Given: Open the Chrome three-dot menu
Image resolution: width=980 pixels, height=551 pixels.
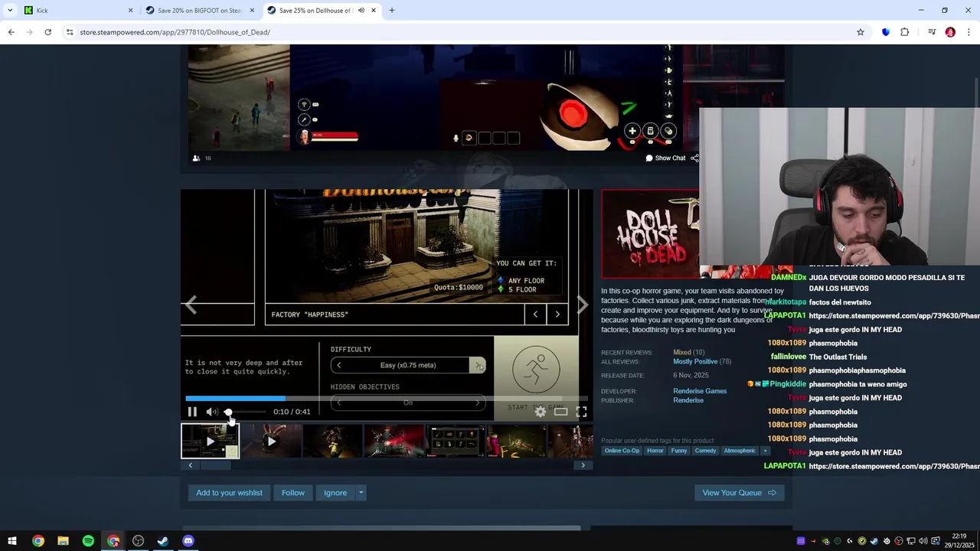Looking at the screenshot, I should [x=969, y=32].
